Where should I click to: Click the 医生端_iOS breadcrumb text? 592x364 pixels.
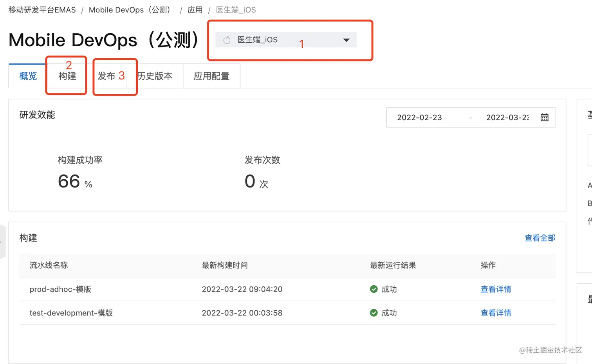(236, 10)
